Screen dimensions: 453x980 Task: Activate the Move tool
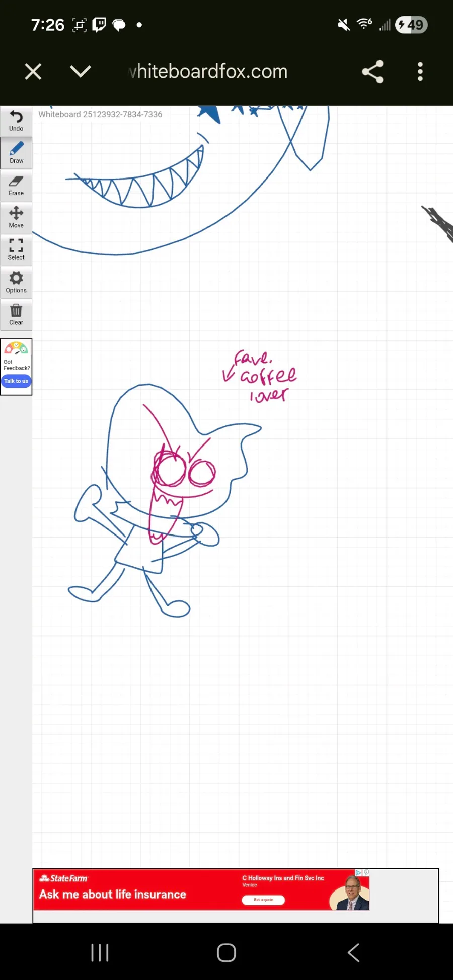click(16, 218)
